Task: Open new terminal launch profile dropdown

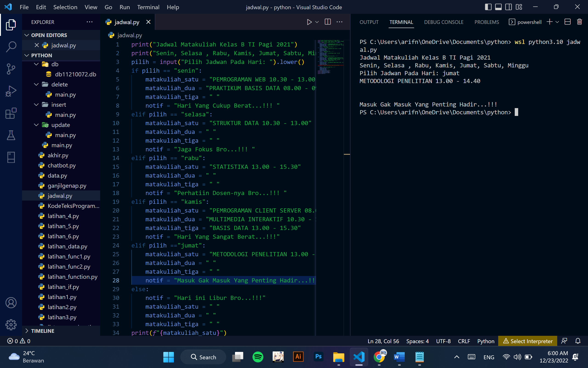Action: coord(557,22)
